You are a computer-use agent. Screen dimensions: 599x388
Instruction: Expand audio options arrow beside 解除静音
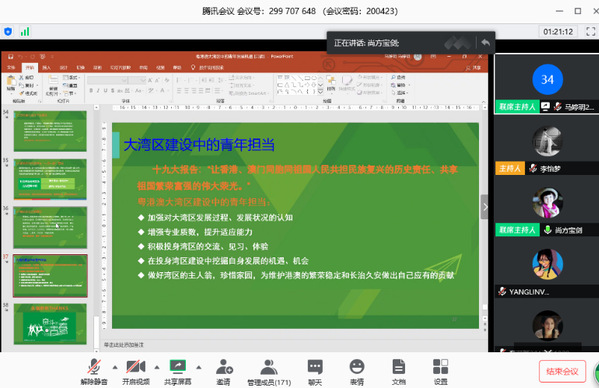click(115, 367)
